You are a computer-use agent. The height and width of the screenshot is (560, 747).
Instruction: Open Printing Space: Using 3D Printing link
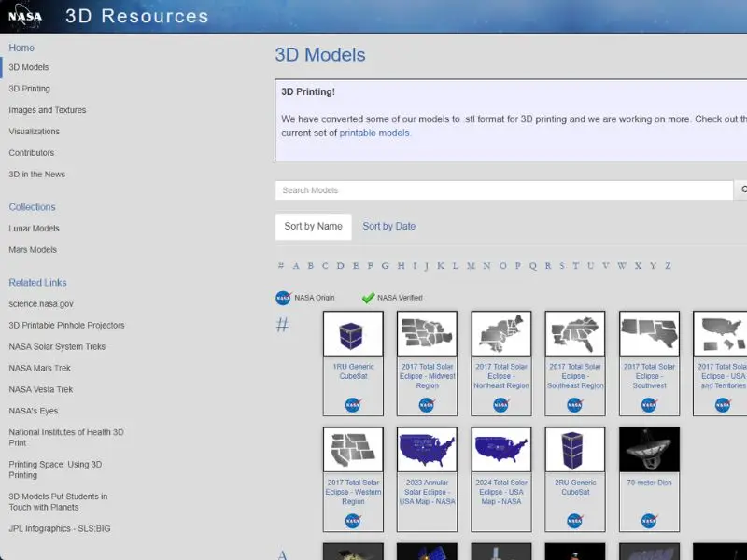(x=55, y=469)
